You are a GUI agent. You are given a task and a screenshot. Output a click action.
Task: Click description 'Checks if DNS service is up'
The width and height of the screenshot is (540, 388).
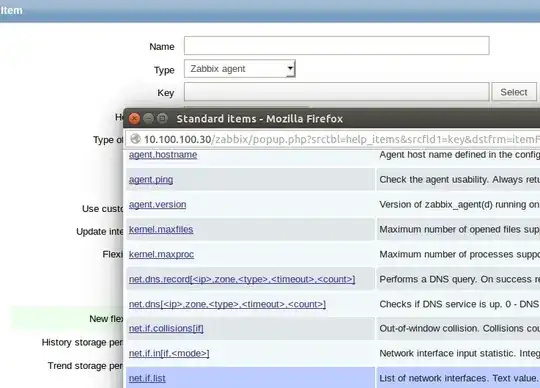(459, 304)
